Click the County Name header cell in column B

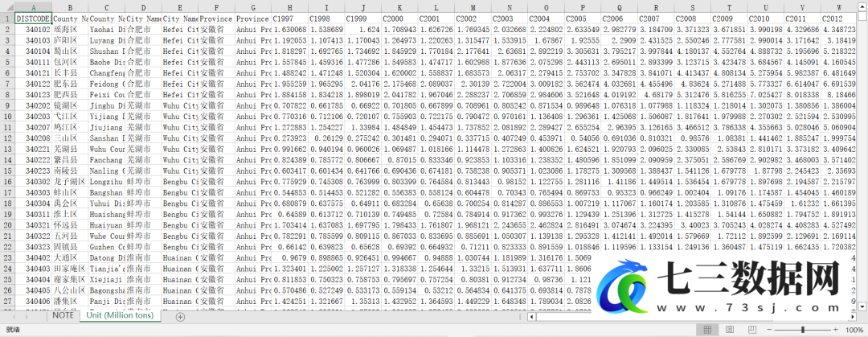pyautogui.click(x=70, y=18)
